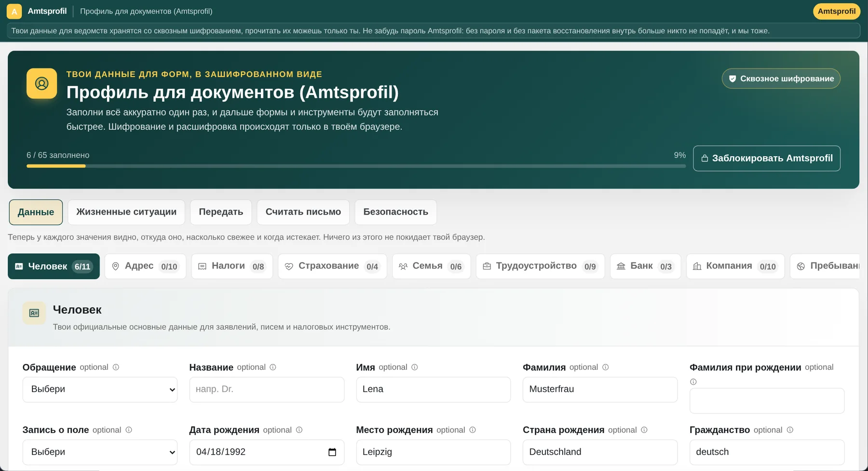Click info icon next to Запись о поле
This screenshot has height=471, width=868.
[129, 430]
